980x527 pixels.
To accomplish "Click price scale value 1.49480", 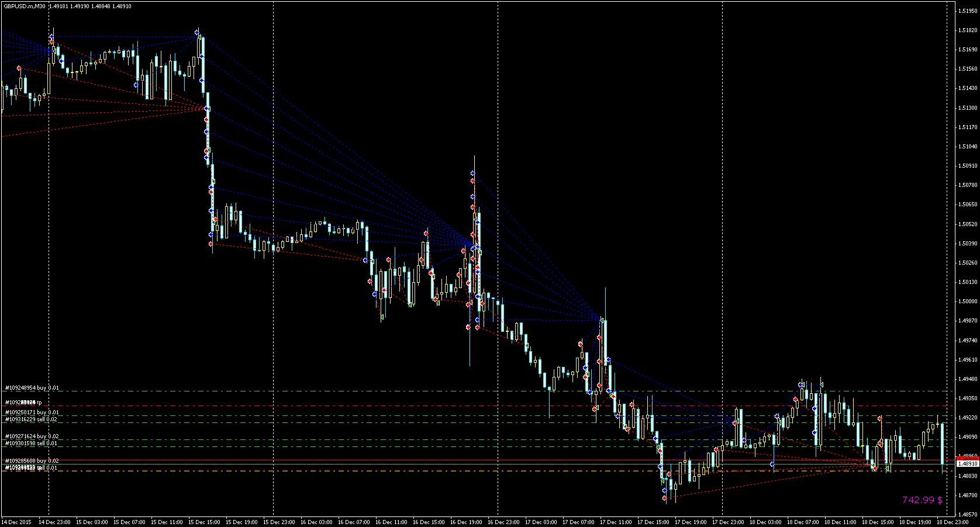I will [x=969, y=379].
